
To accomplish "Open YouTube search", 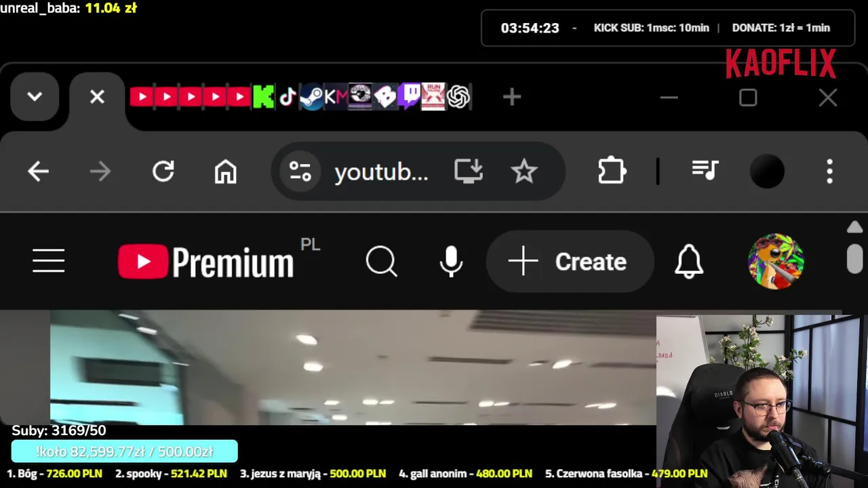I will (x=382, y=261).
